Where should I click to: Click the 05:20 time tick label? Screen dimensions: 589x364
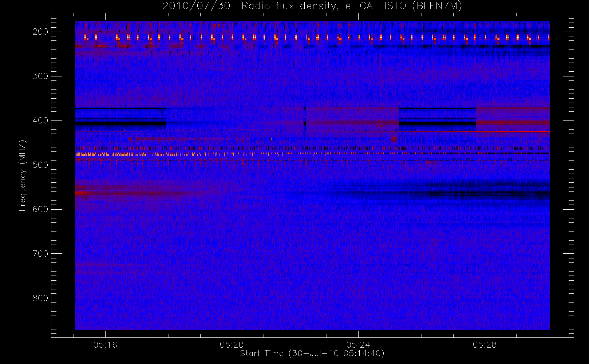pyautogui.click(x=232, y=345)
